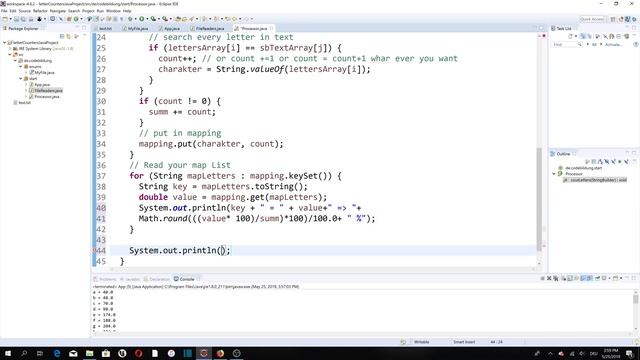The height and width of the screenshot is (360, 640).
Task: Click the New Task icon in Task List
Action: tap(570, 36)
